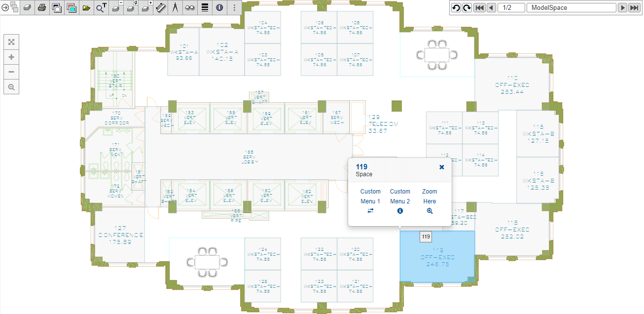Select the text search magnifier tool
This screenshot has height=314, width=644.
pos(101,7)
